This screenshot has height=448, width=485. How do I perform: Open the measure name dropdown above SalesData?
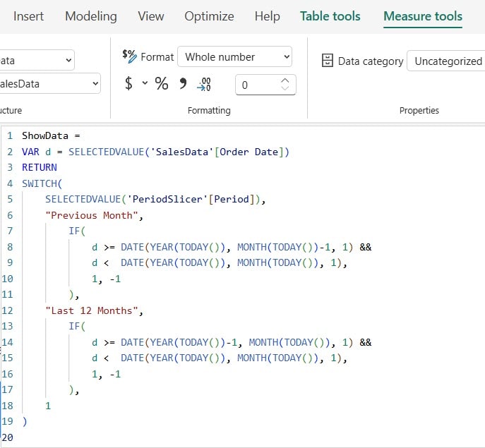(x=37, y=60)
